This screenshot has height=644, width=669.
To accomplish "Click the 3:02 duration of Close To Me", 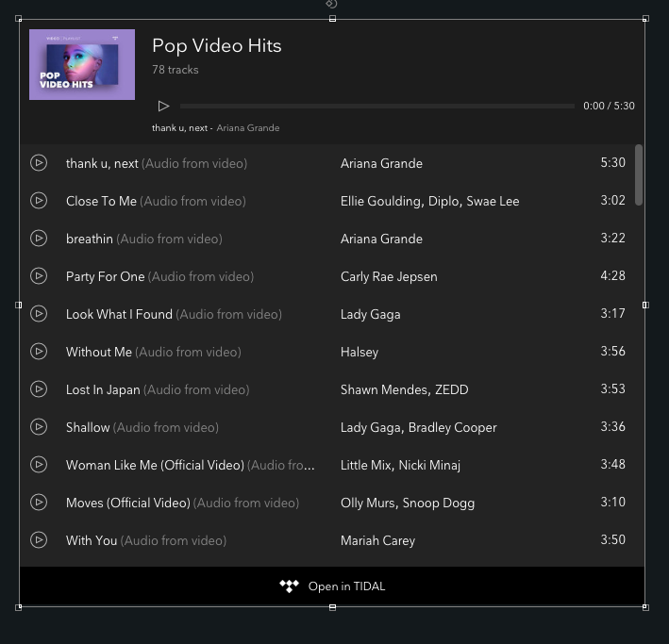I will coord(612,200).
